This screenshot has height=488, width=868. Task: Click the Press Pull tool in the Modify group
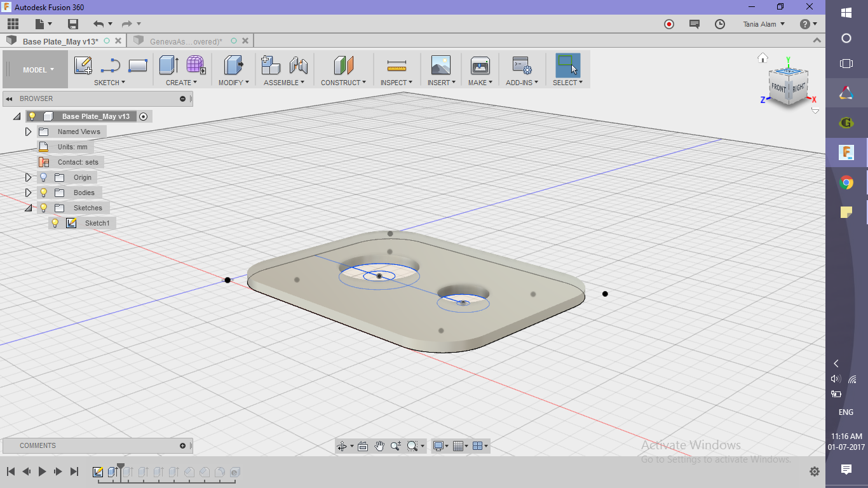(233, 65)
